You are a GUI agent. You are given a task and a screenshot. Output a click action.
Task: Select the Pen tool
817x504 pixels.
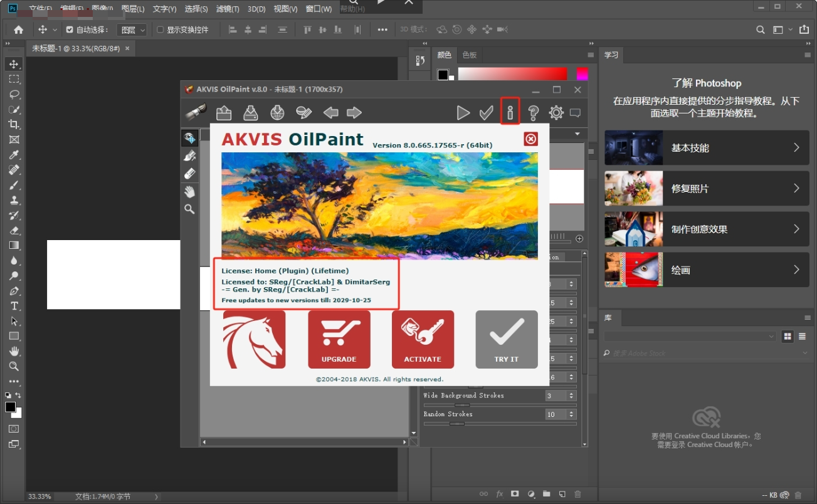point(14,291)
